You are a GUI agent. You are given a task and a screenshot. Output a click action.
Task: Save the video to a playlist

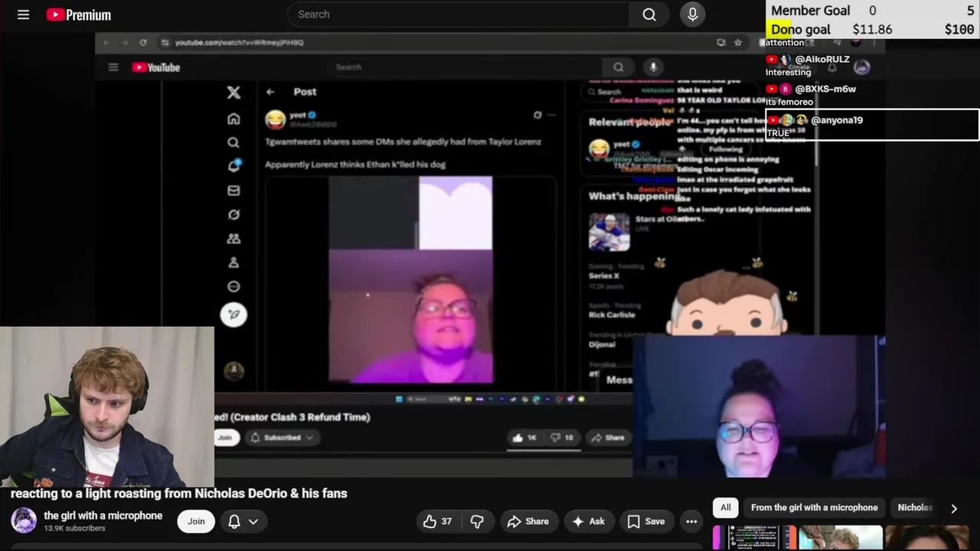pyautogui.click(x=646, y=521)
